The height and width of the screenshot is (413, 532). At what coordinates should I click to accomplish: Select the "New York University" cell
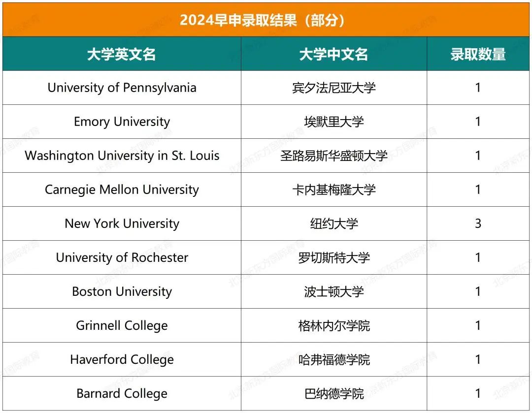pos(122,223)
